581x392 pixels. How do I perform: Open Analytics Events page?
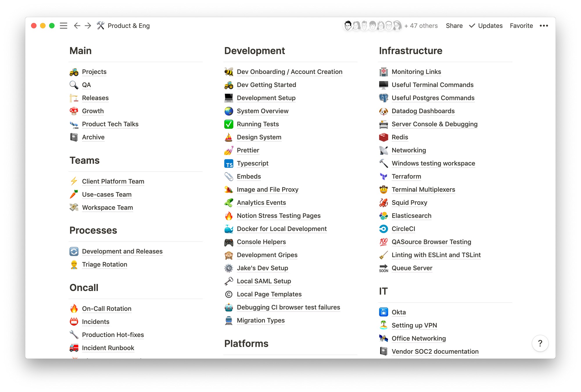tap(261, 203)
